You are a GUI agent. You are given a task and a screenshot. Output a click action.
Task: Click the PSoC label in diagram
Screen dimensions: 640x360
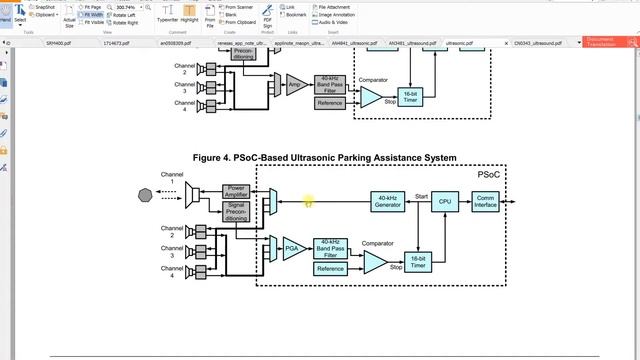(x=489, y=175)
